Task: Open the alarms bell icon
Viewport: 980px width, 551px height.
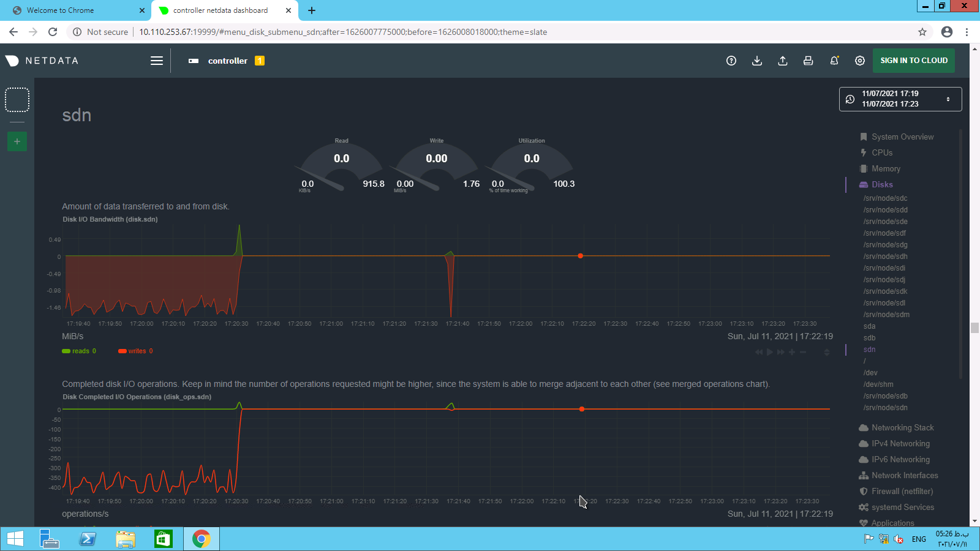Action: pos(834,61)
